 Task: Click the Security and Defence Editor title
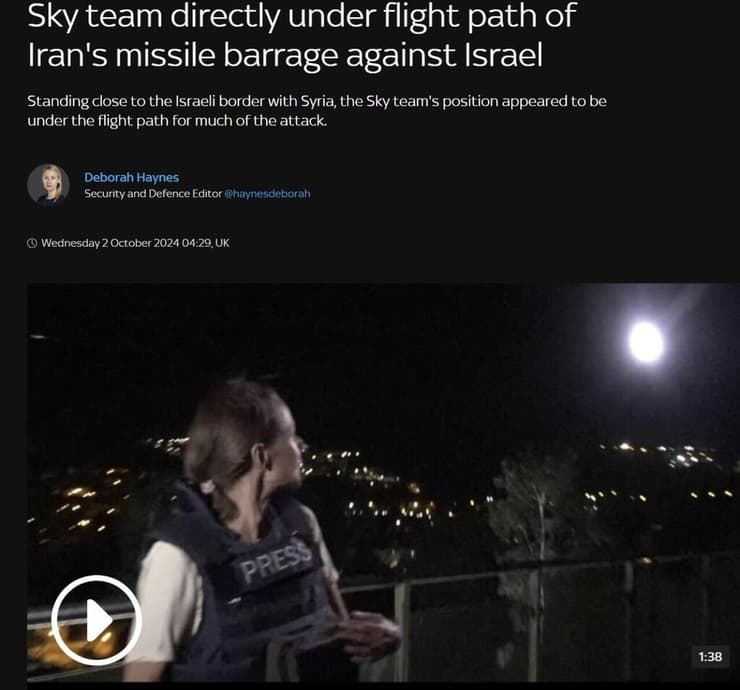(153, 194)
